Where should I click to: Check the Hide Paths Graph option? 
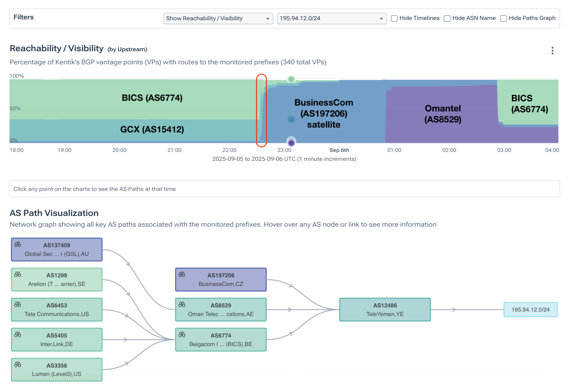503,18
